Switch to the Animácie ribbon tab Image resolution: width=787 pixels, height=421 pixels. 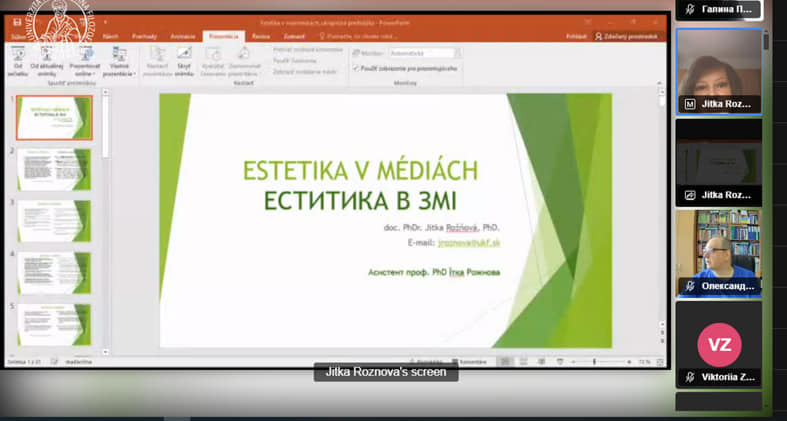(x=183, y=36)
